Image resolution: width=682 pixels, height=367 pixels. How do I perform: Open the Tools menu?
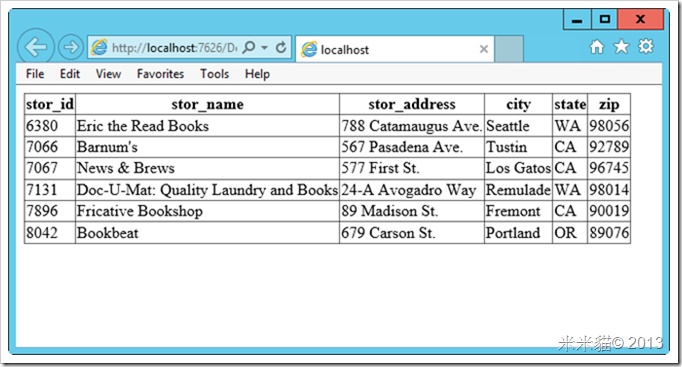pyautogui.click(x=214, y=74)
